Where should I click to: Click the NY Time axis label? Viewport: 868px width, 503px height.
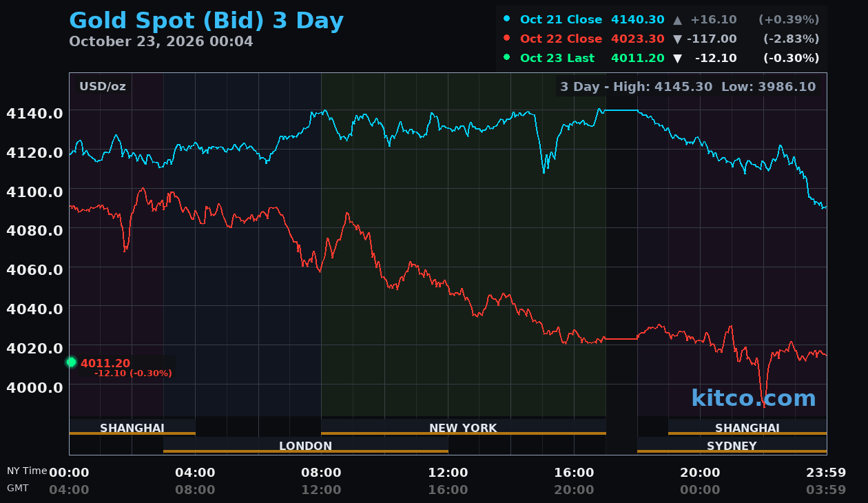pyautogui.click(x=27, y=471)
